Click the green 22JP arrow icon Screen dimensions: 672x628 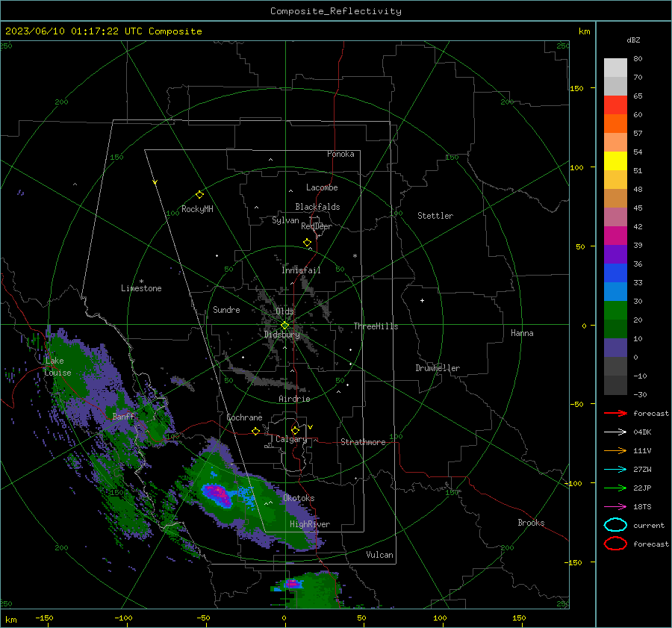tap(615, 488)
